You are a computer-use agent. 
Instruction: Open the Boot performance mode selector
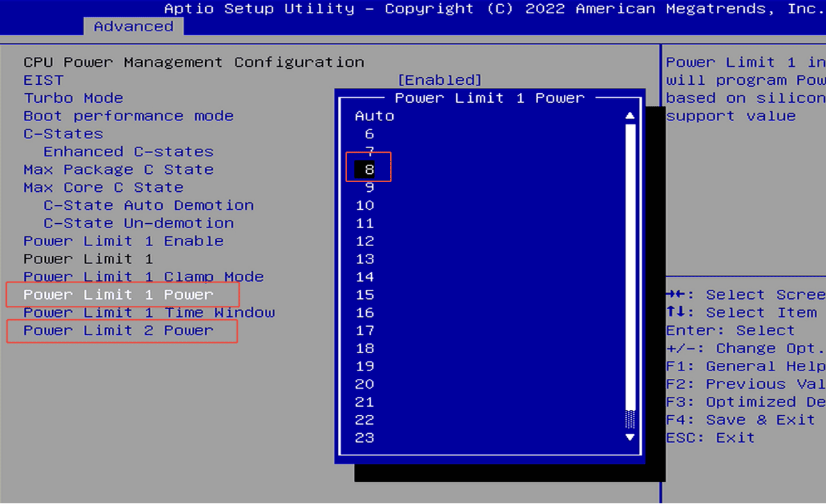(x=128, y=115)
